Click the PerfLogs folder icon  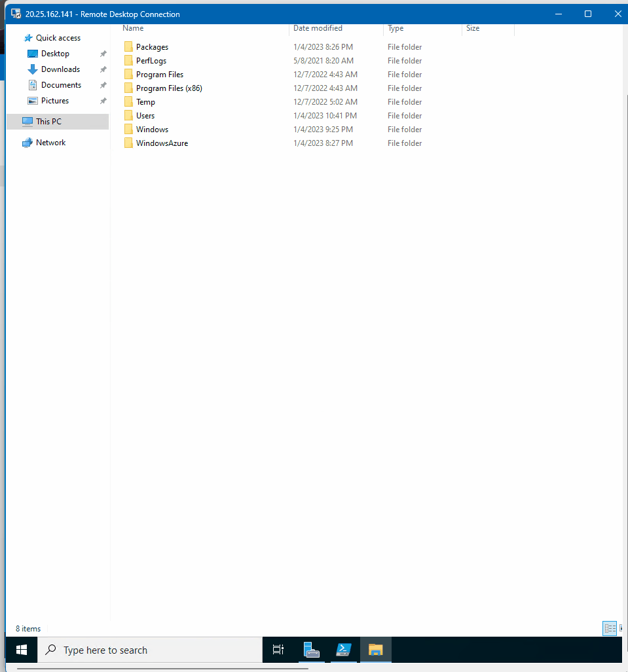(x=128, y=60)
